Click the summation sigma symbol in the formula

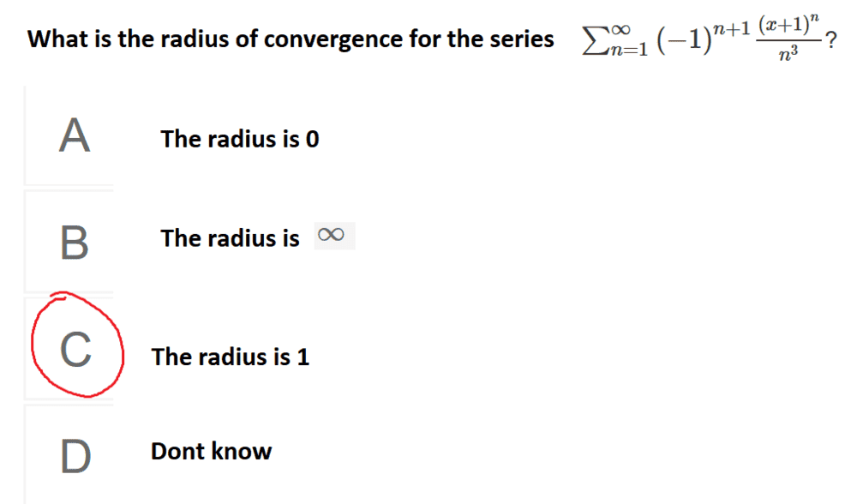(590, 39)
